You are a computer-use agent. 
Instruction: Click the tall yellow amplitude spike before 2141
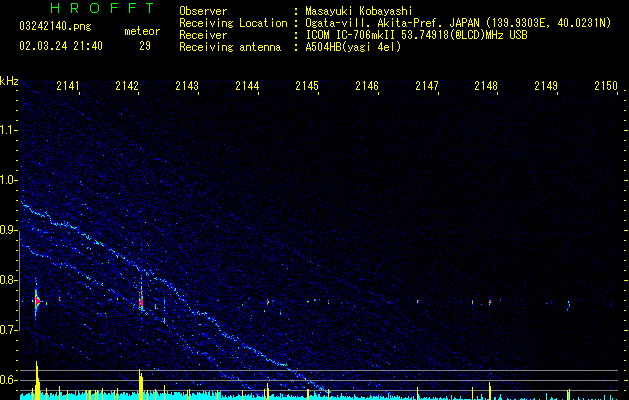(37, 380)
